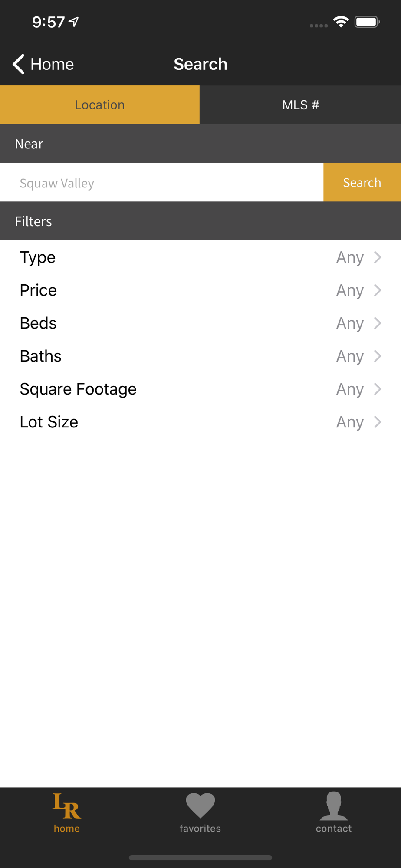Screen dimensions: 401x868
Task: Switch to the Location tab
Action: 100,105
